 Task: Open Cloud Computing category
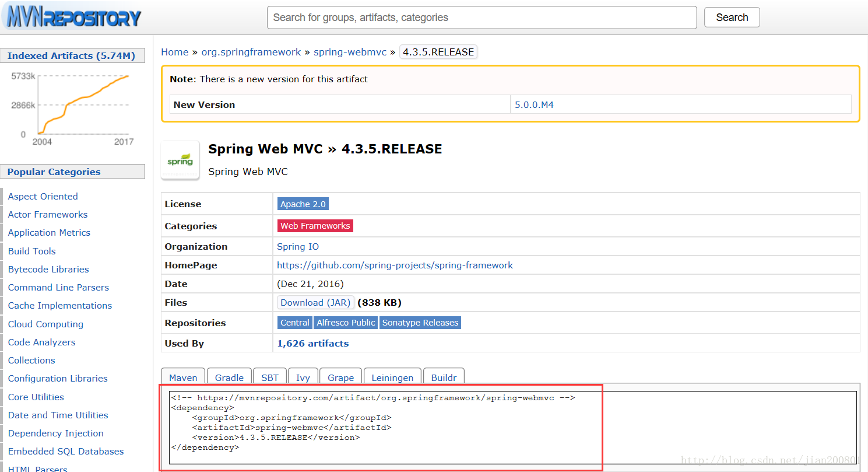pos(45,324)
